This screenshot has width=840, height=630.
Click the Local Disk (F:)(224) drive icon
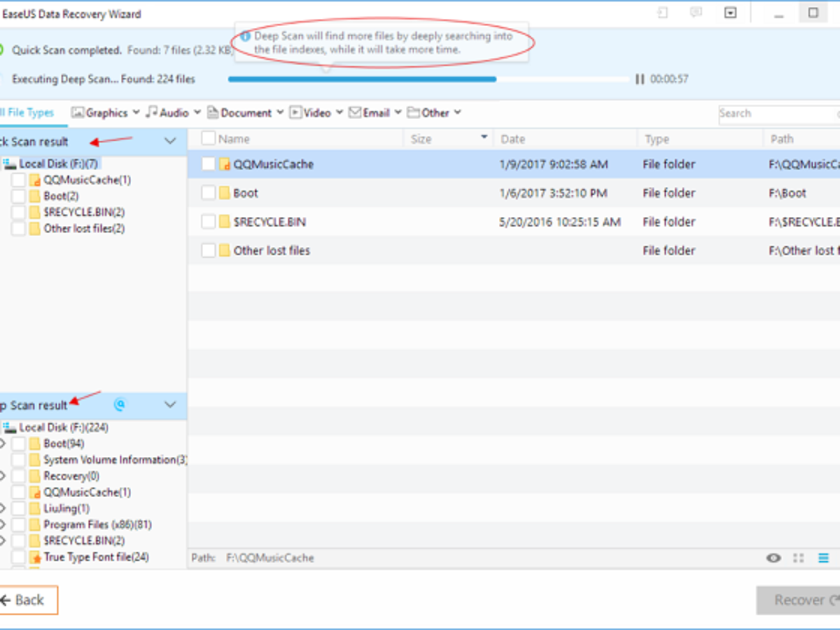click(x=10, y=427)
